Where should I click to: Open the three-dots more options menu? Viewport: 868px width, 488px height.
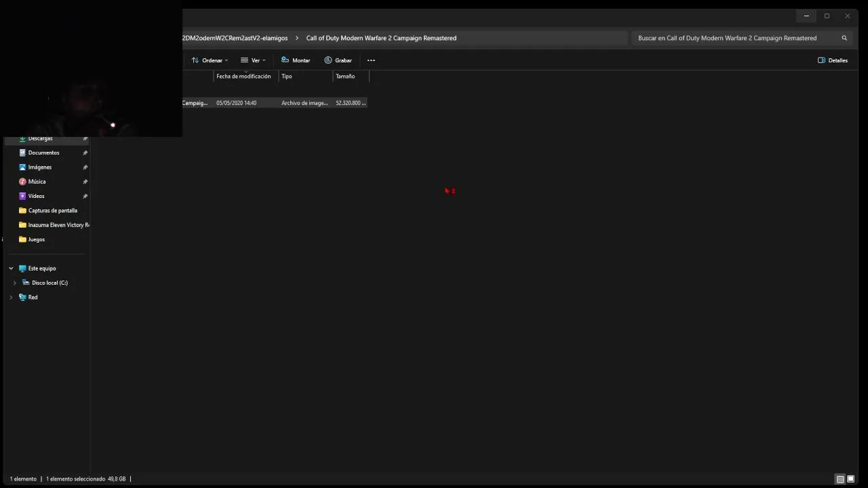click(371, 60)
